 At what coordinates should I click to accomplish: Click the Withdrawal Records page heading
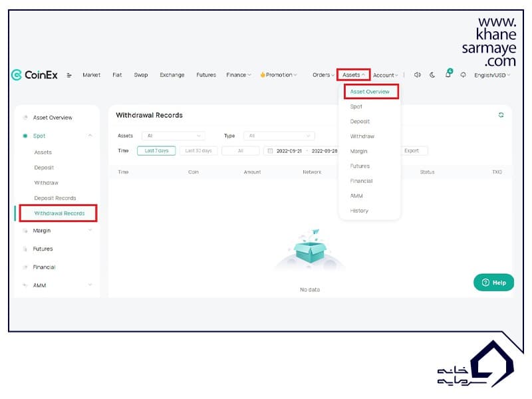tap(149, 115)
